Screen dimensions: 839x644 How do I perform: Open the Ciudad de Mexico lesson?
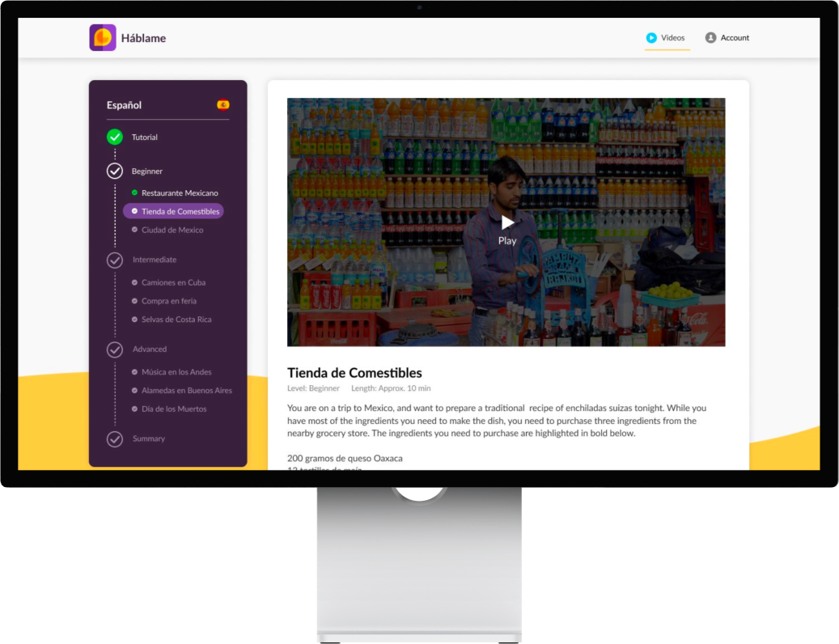coord(172,231)
